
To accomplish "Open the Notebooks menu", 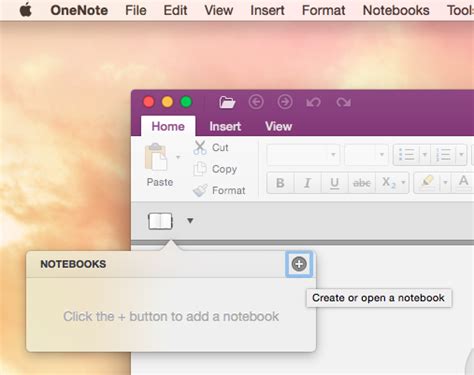I will pyautogui.click(x=396, y=10).
